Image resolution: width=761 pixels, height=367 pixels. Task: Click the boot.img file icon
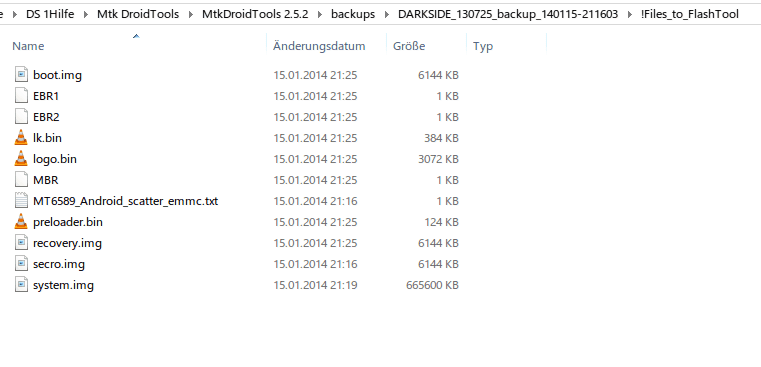pyautogui.click(x=21, y=75)
